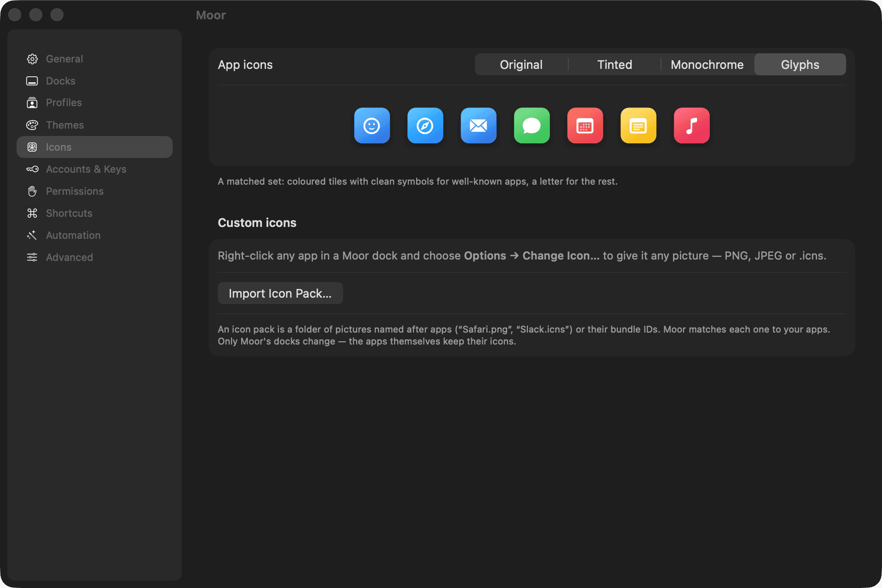Open the General settings label
882x588 pixels.
(x=64, y=59)
